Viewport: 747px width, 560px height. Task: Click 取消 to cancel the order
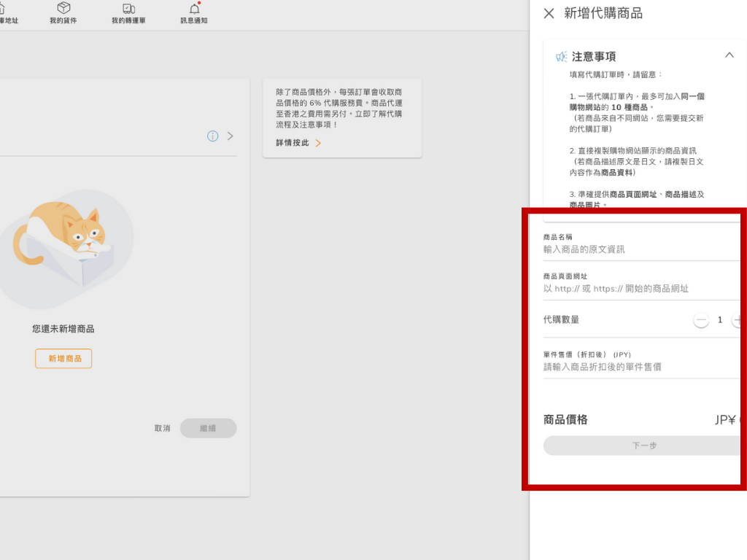162,428
